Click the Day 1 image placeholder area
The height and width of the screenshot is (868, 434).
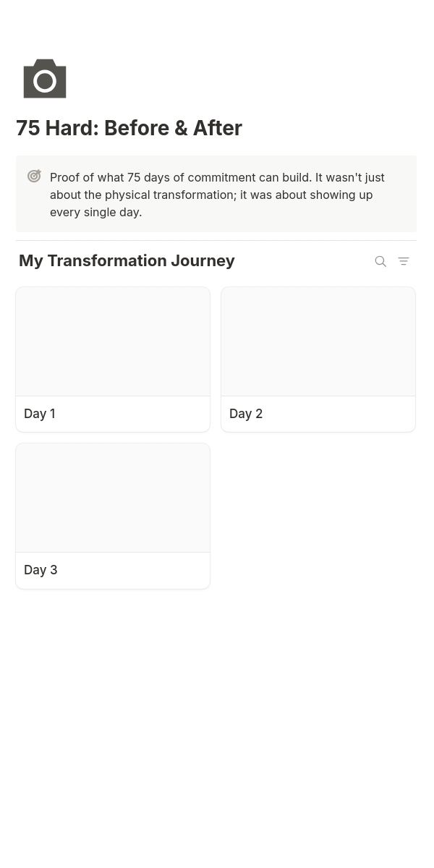pyautogui.click(x=113, y=341)
